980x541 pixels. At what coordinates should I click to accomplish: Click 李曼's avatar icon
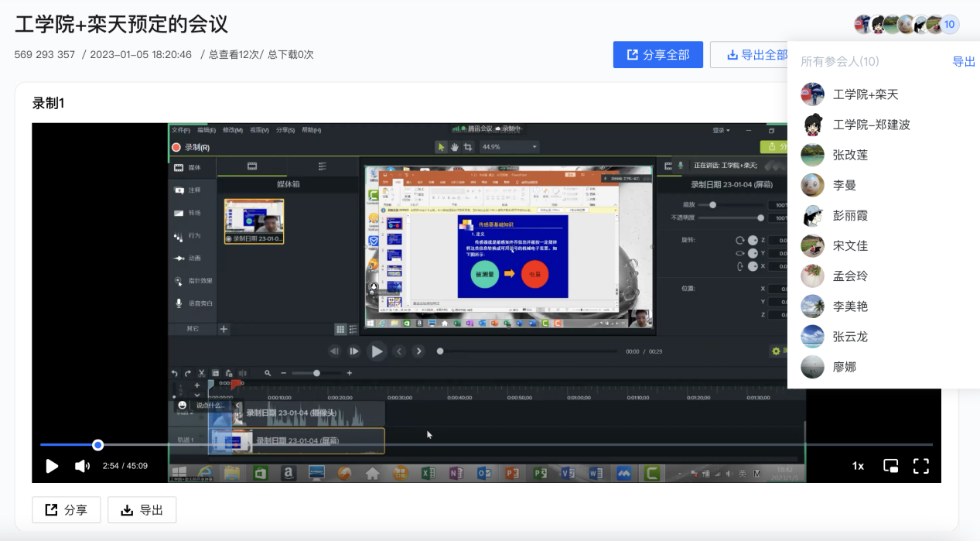coord(812,185)
